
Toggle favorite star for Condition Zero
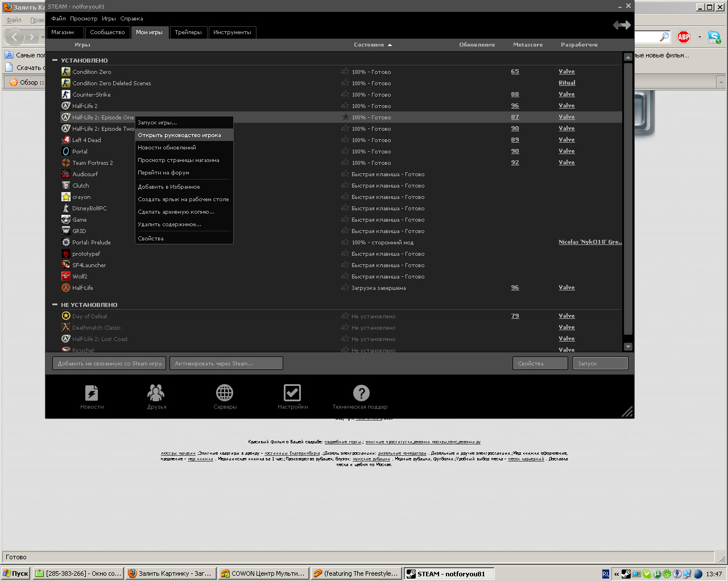tap(345, 72)
